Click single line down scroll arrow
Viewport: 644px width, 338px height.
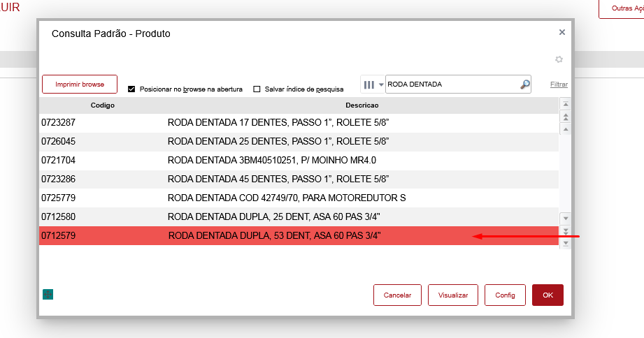point(566,218)
